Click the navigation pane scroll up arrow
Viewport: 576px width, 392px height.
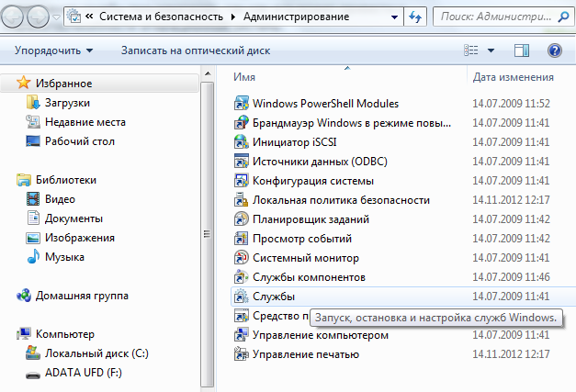(208, 73)
